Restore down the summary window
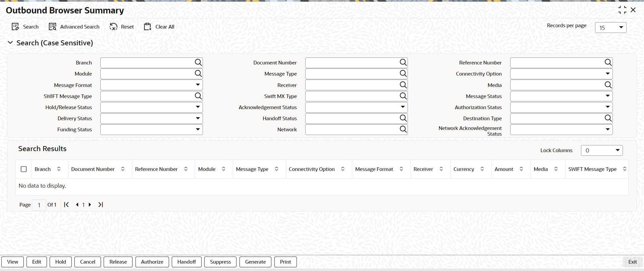This screenshot has width=644, height=271. pyautogui.click(x=622, y=10)
